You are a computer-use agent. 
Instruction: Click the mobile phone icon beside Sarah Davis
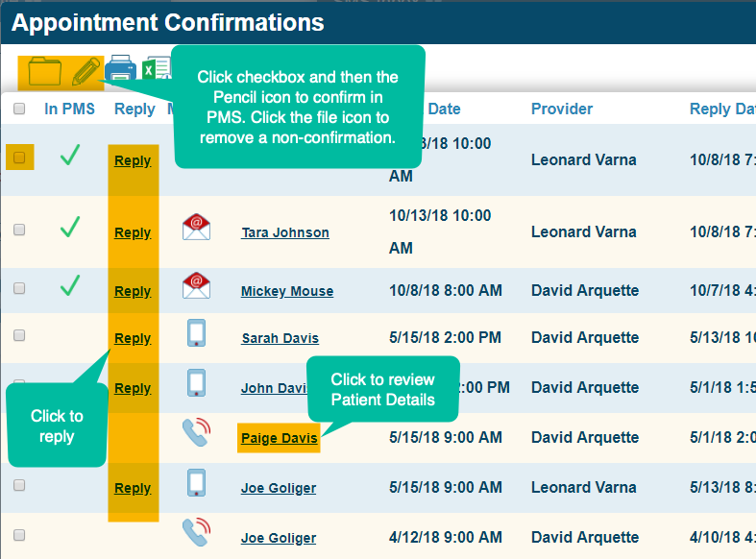[197, 334]
